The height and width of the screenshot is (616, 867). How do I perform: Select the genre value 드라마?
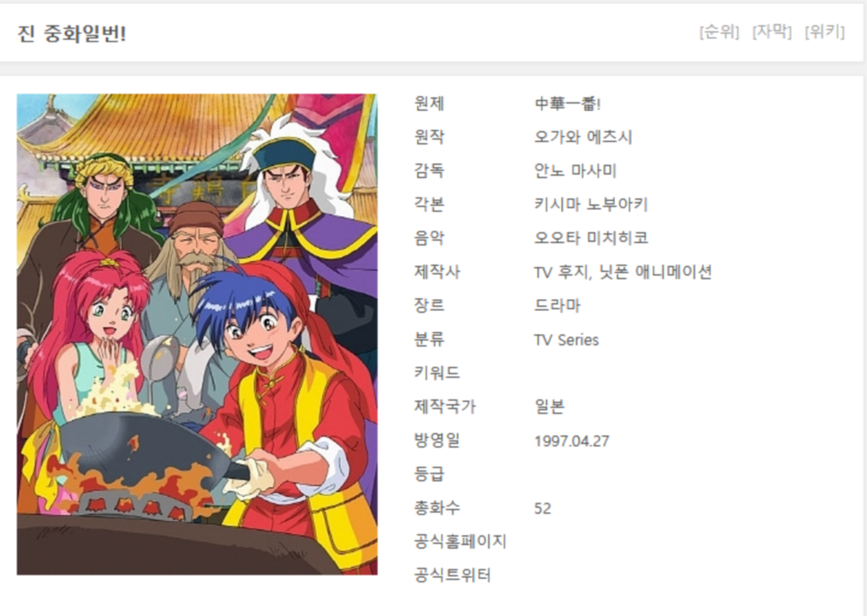point(557,306)
